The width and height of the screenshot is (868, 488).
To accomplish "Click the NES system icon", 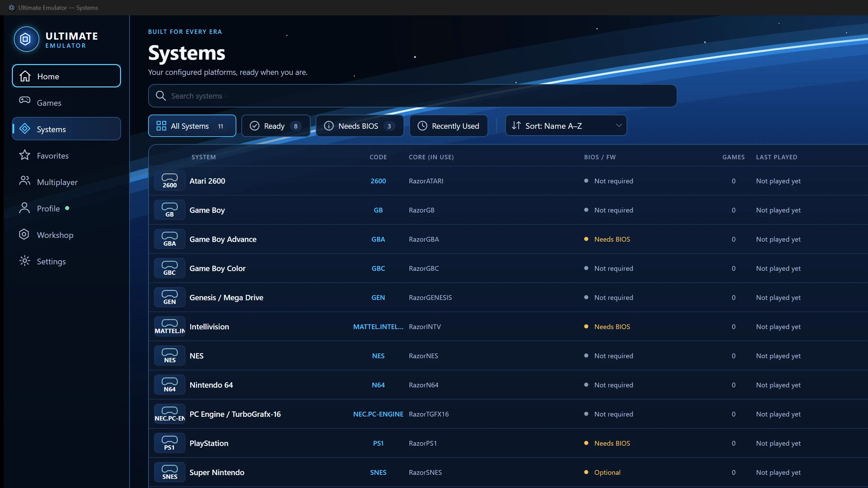I will 170,355.
